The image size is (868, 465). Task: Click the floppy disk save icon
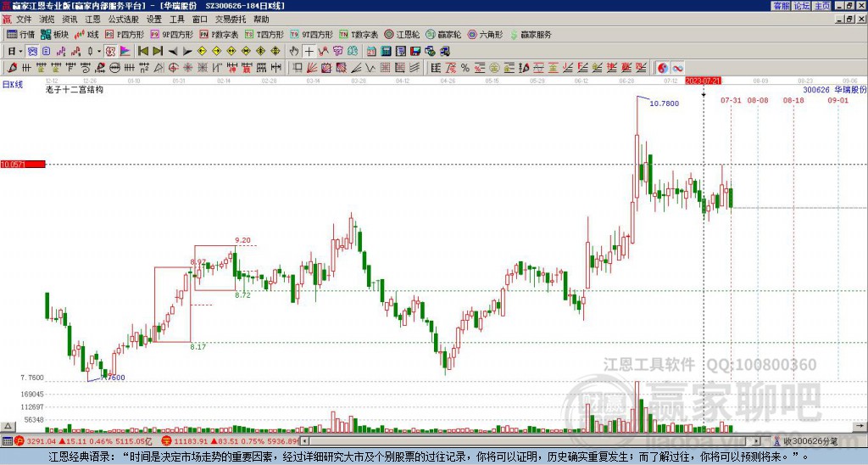click(415, 52)
